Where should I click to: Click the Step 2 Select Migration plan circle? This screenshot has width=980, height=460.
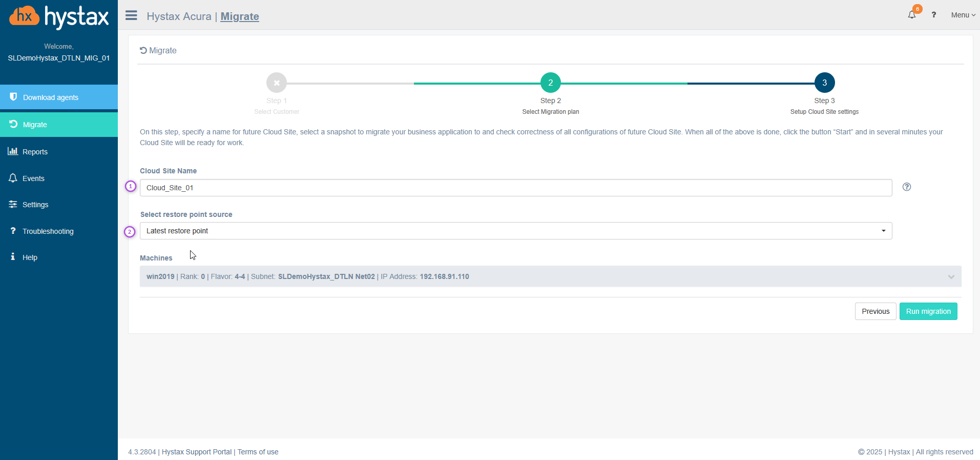click(x=550, y=83)
